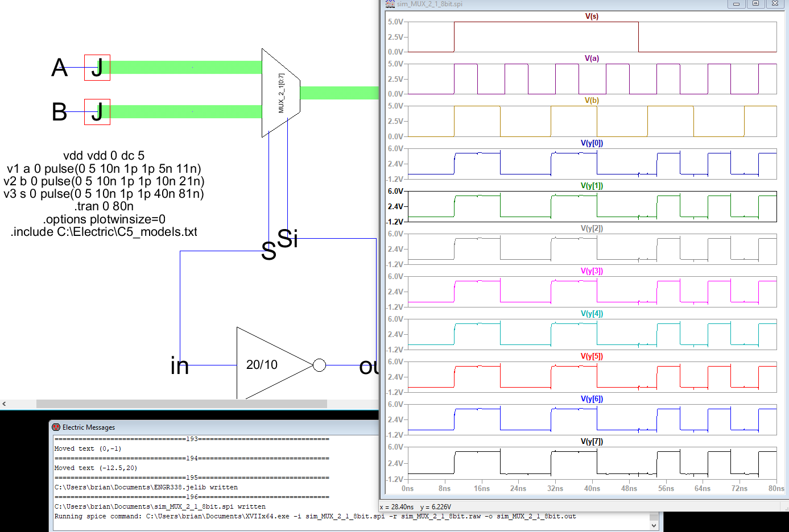Click the red pin box on bus B

point(97,112)
